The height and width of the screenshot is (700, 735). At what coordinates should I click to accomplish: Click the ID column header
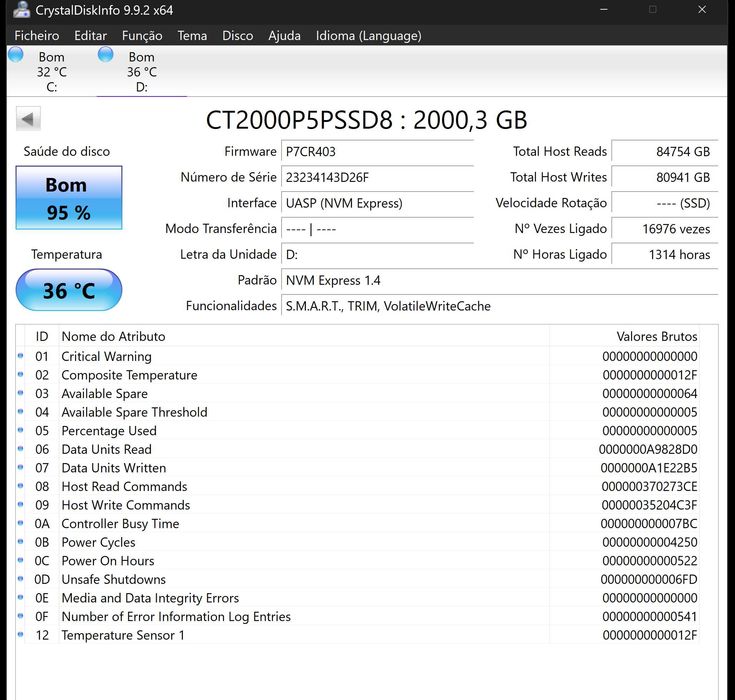pos(42,336)
